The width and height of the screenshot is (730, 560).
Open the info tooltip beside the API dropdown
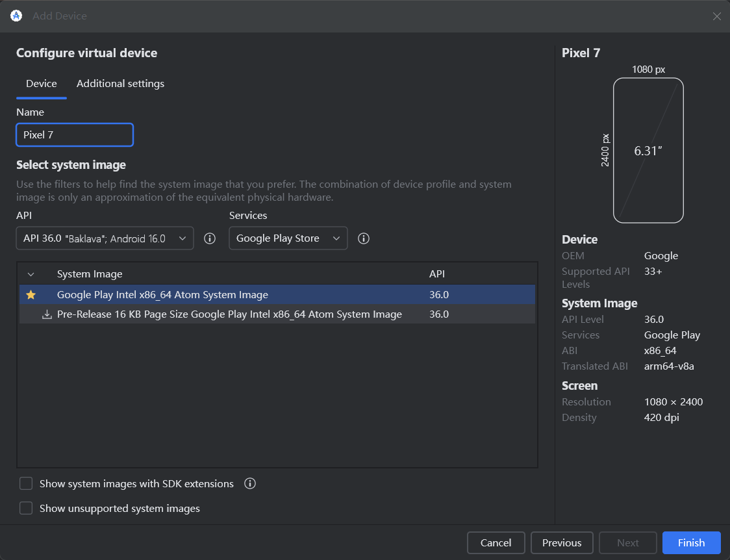(x=209, y=238)
